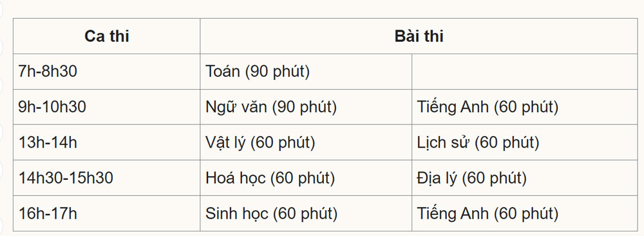Click the Ca thi column header
Viewport: 644px width, 236px height.
tap(107, 36)
